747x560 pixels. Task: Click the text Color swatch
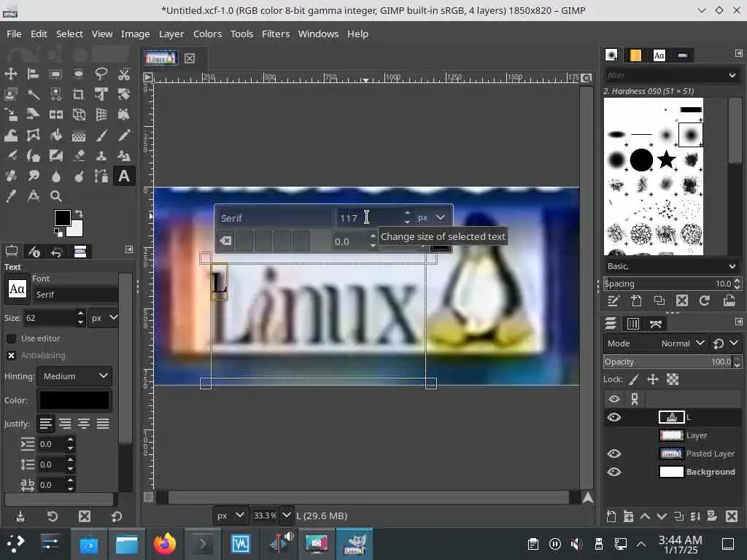tap(74, 400)
